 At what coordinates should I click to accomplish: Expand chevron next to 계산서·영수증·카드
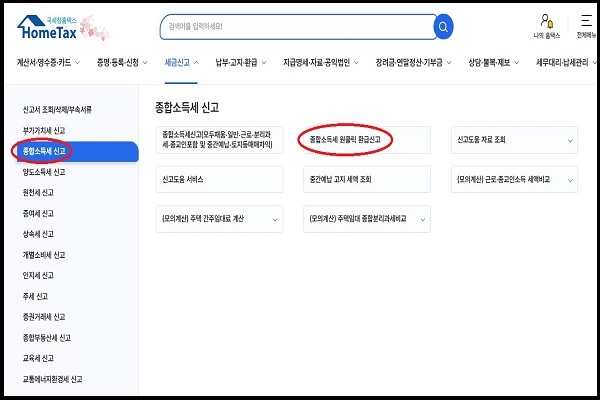pyautogui.click(x=77, y=62)
